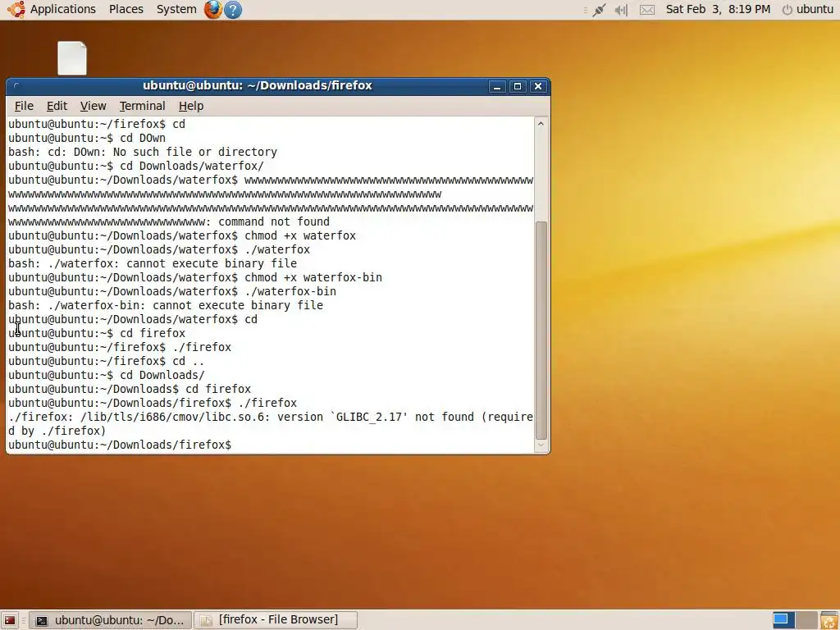Image resolution: width=840 pixels, height=630 pixels.
Task: Click the terminal title bar text
Action: (x=257, y=85)
